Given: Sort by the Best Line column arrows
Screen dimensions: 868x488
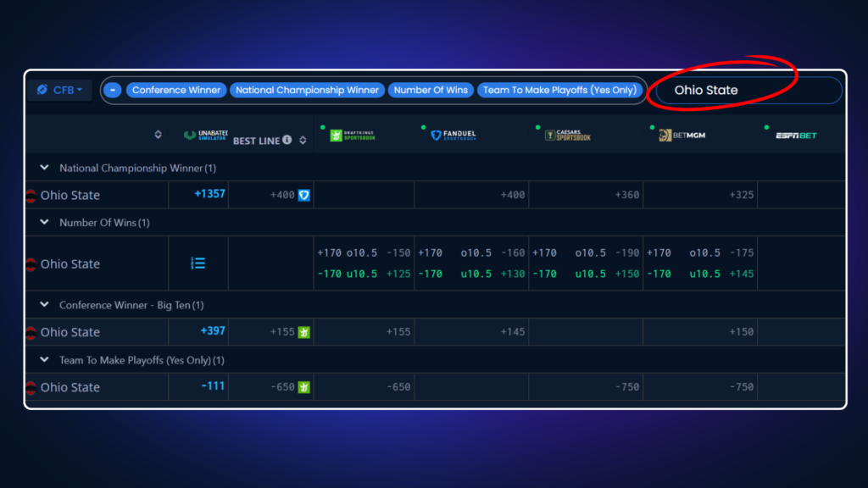Looking at the screenshot, I should (303, 140).
